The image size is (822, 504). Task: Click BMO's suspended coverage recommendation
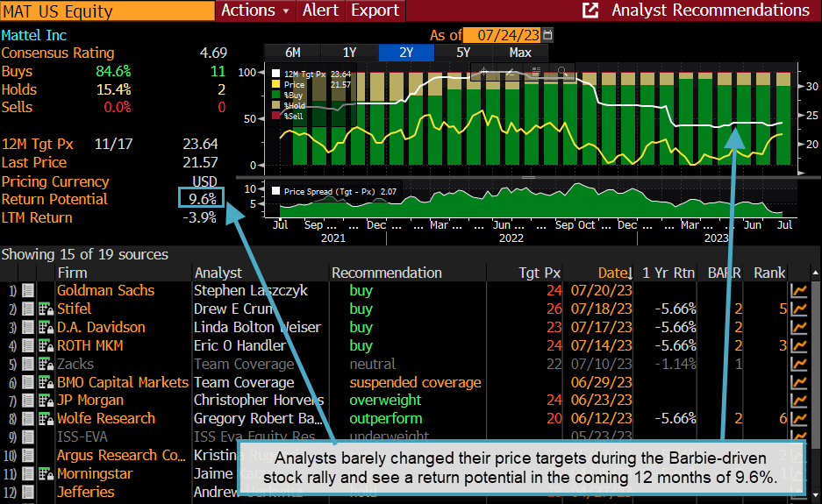pyautogui.click(x=415, y=382)
